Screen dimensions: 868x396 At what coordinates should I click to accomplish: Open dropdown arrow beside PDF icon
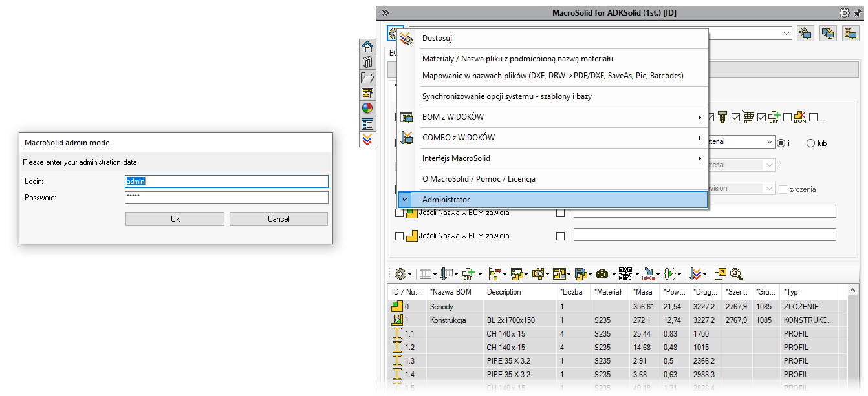(x=658, y=275)
